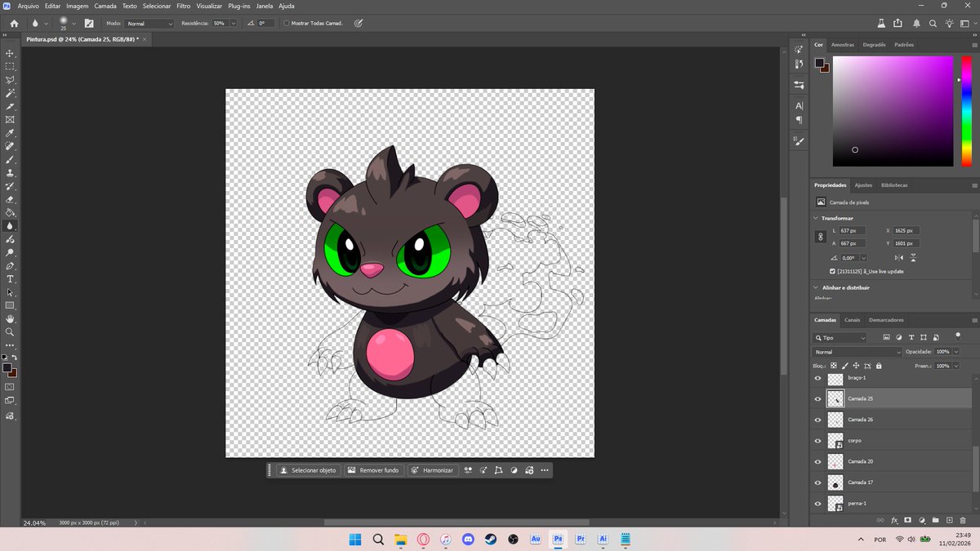Open Discord from the Windows taskbar
980x551 pixels.
(468, 539)
